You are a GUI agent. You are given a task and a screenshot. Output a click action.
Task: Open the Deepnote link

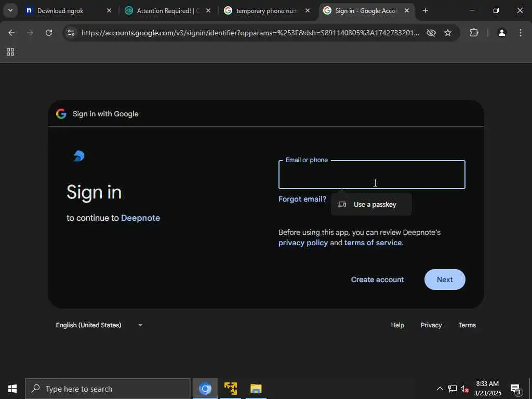pyautogui.click(x=140, y=218)
